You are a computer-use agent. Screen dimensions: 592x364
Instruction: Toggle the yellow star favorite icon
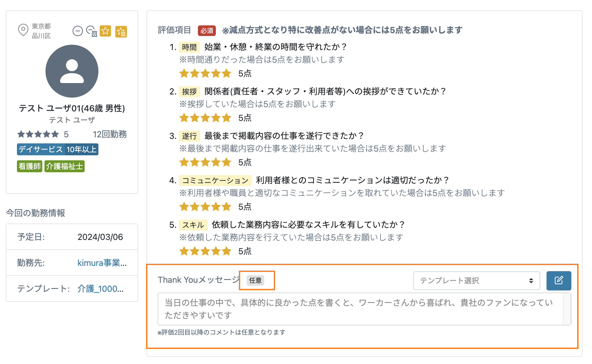(105, 31)
